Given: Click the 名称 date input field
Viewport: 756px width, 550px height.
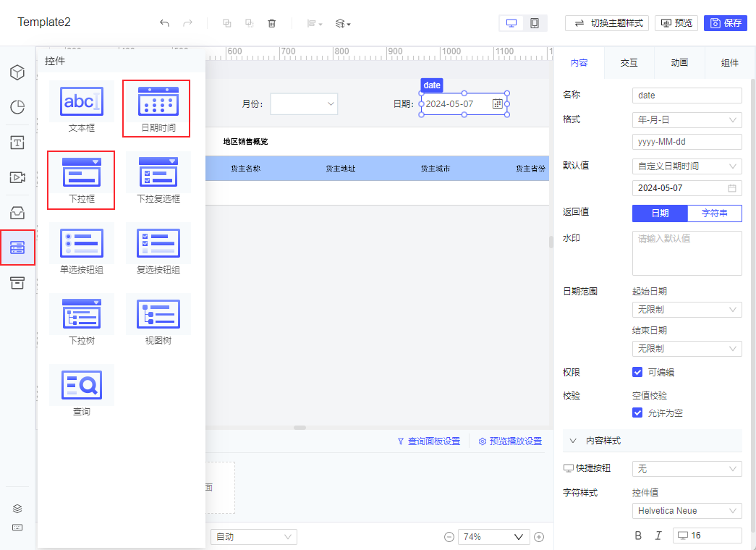Looking at the screenshot, I should coord(687,96).
